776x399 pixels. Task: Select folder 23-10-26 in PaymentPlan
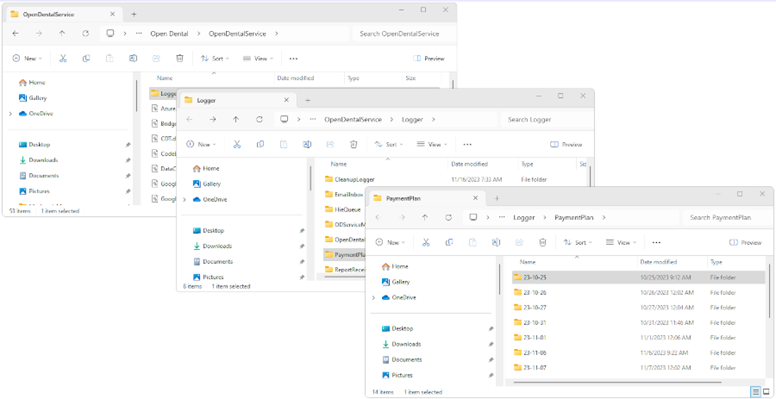coord(639,293)
